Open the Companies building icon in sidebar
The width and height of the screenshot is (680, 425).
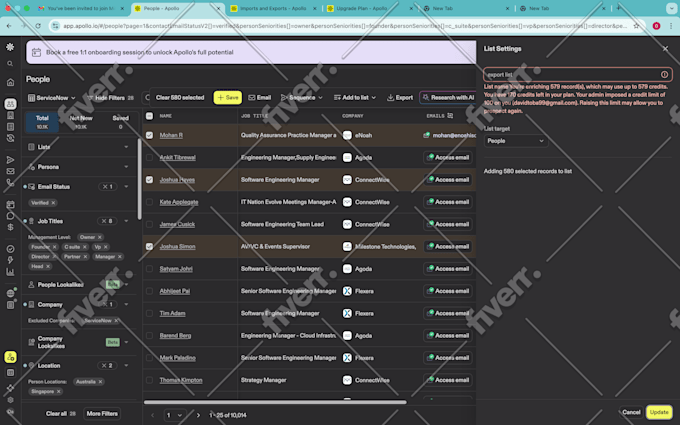tap(10, 115)
